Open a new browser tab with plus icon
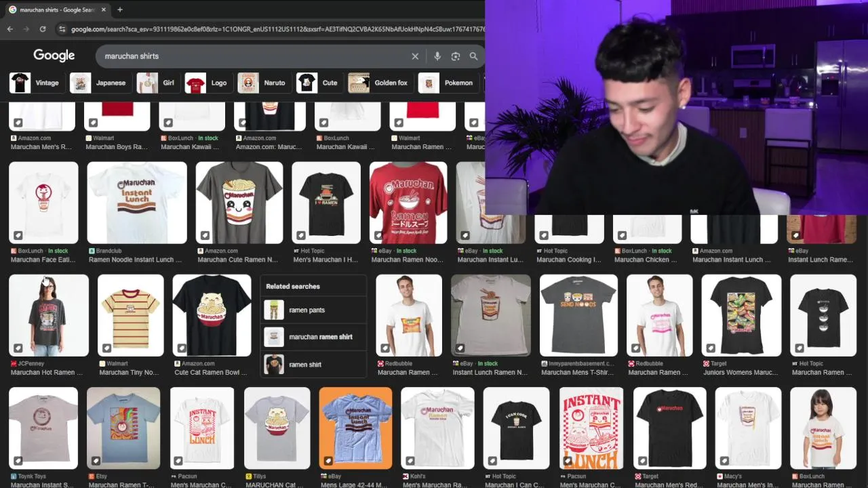This screenshot has height=488, width=868. click(x=120, y=9)
